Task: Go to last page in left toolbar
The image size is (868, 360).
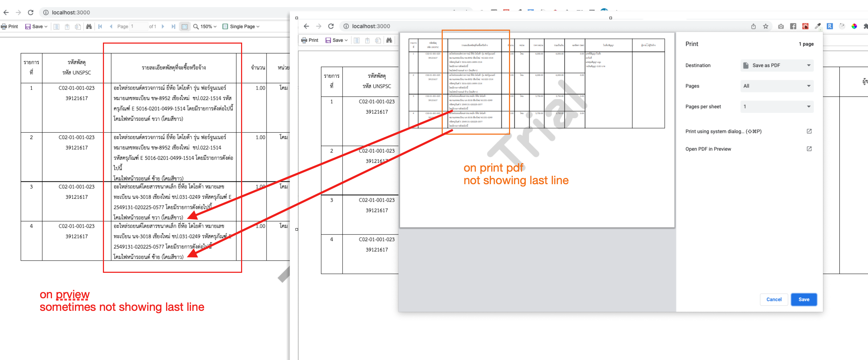Action: [x=173, y=27]
